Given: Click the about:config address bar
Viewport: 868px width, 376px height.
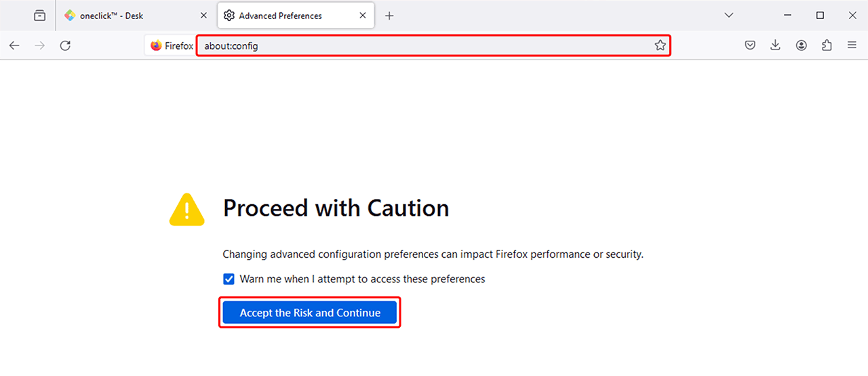Looking at the screenshot, I should 420,45.
